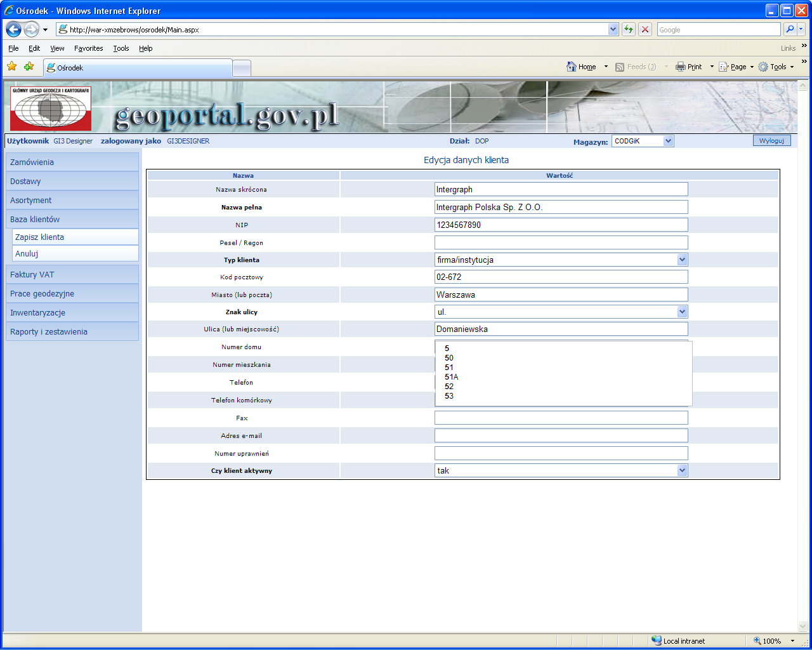Click the Numer uprawnień input field
812x650 pixels.
coord(561,453)
